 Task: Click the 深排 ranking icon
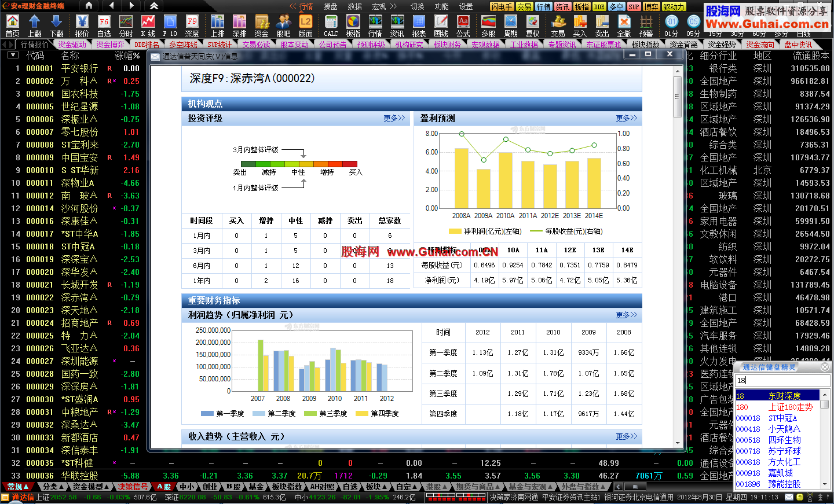239,25
